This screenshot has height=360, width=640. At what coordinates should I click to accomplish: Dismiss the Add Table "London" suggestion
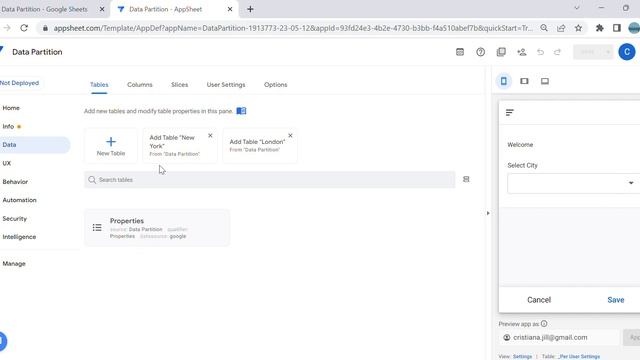290,136
